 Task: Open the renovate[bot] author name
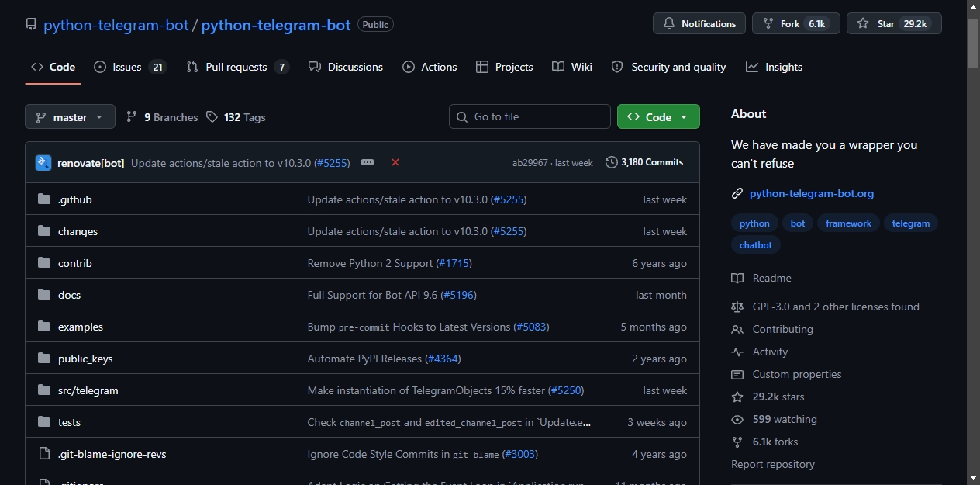pos(91,163)
